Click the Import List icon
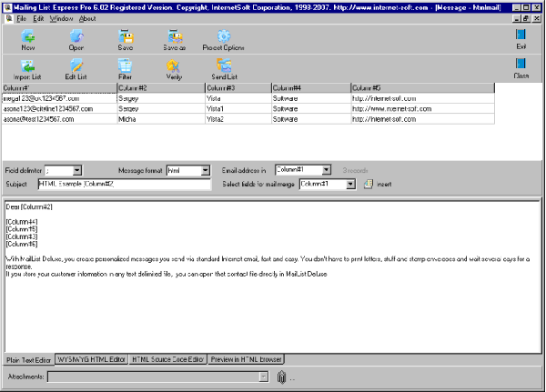The image size is (546, 392). (x=27, y=67)
